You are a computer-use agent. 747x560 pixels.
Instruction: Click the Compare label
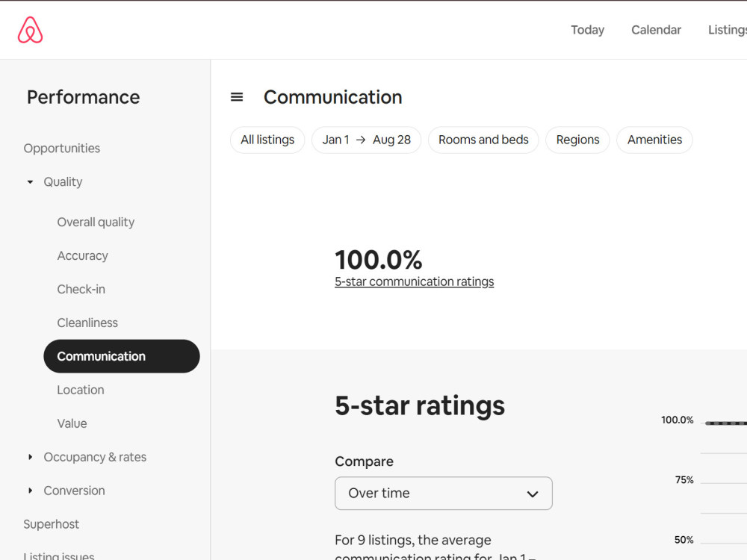coord(364,461)
